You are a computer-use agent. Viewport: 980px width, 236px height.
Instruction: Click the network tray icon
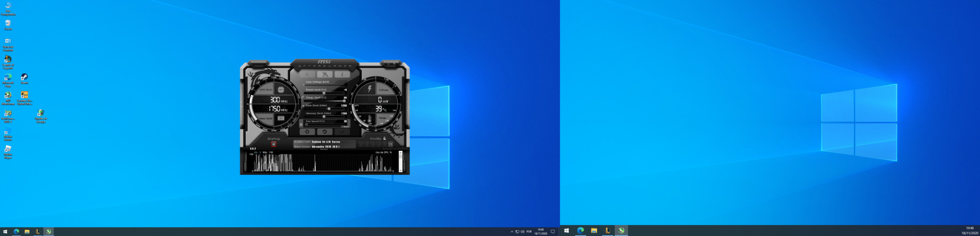[517, 232]
